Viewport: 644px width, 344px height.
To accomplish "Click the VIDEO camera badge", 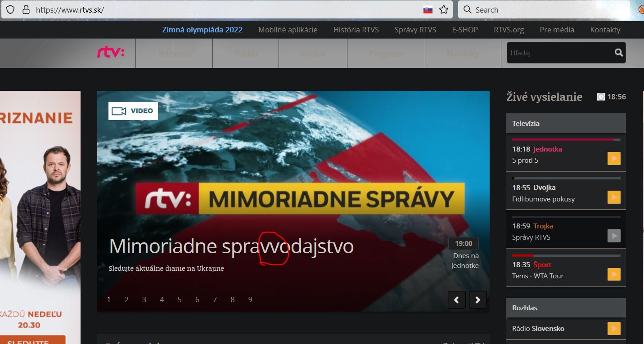I will pos(133,111).
